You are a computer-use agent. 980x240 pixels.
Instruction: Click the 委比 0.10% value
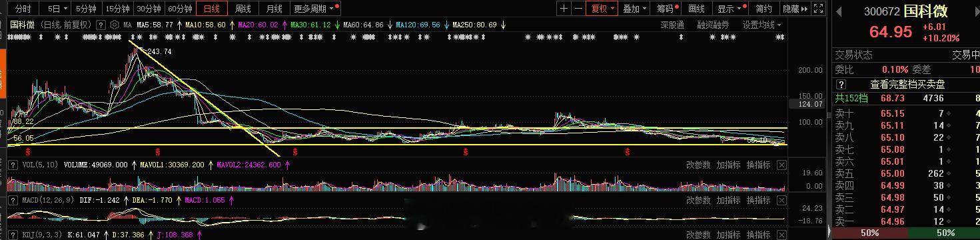tap(895, 69)
